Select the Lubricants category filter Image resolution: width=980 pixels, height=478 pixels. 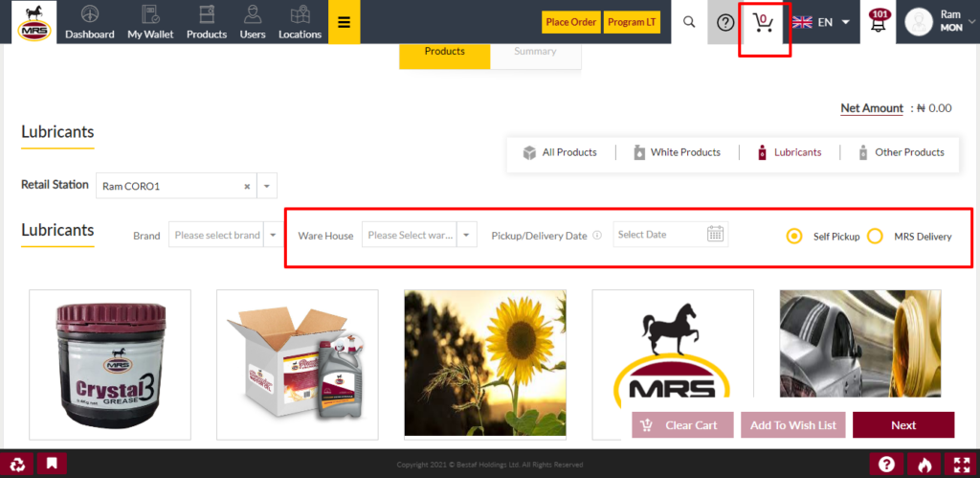[790, 152]
